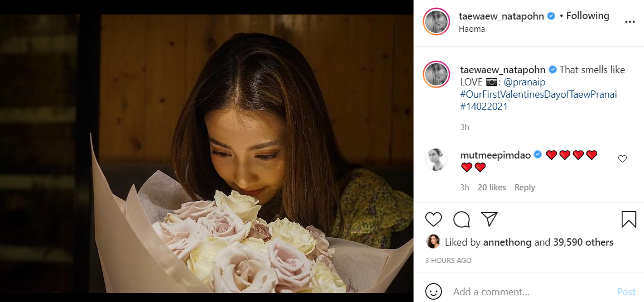
Task: Open the emoji picker smiley icon
Action: 434,291
